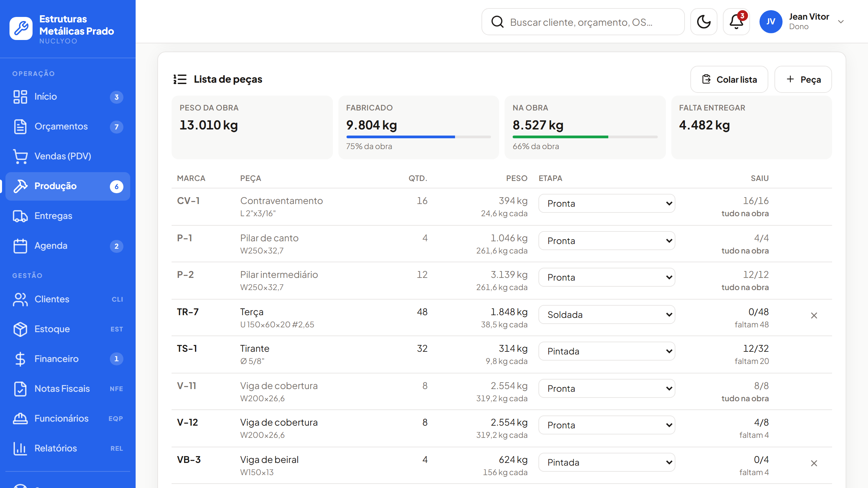Image resolution: width=868 pixels, height=488 pixels.
Task: Open notifications bell with 3 alerts
Action: (736, 22)
